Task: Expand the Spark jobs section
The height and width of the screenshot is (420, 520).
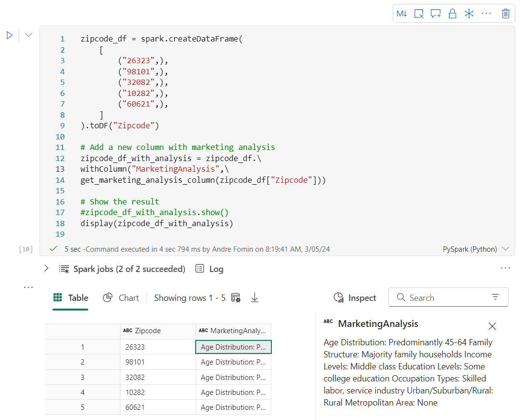Action: (46, 269)
